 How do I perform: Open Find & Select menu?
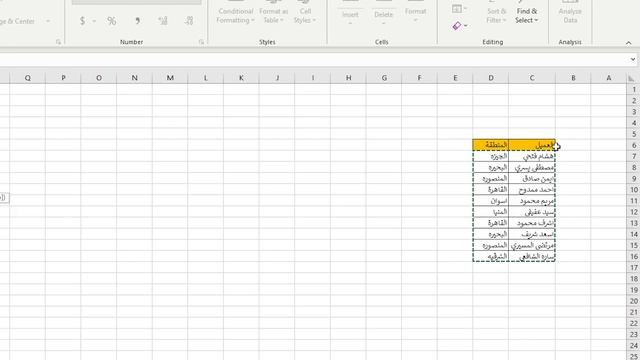point(527,16)
